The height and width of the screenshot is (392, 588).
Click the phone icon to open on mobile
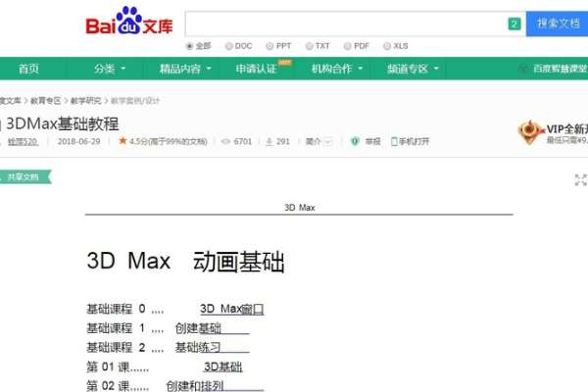tap(394, 141)
